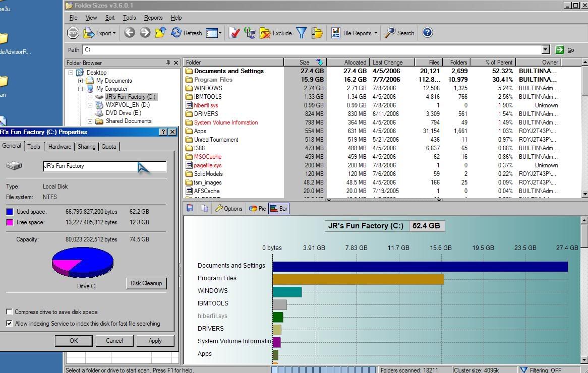The height and width of the screenshot is (373, 588).
Task: Click the Refresh icon in toolbar
Action: pos(176,33)
